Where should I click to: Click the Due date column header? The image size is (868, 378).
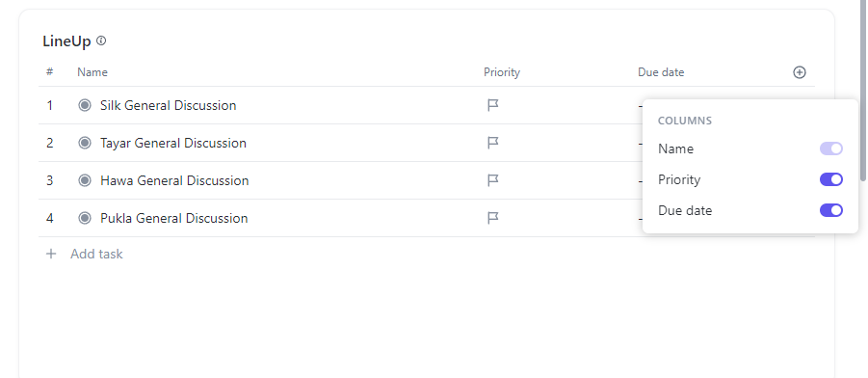click(x=661, y=72)
